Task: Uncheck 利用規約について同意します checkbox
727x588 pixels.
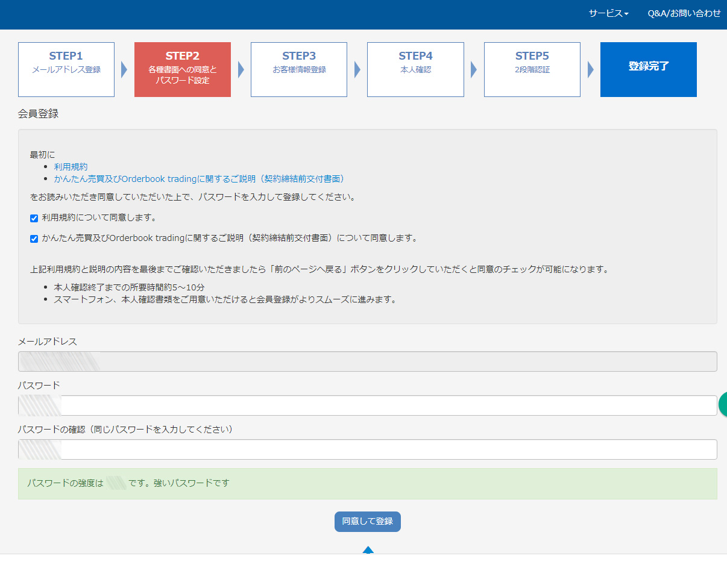Action: (34, 218)
